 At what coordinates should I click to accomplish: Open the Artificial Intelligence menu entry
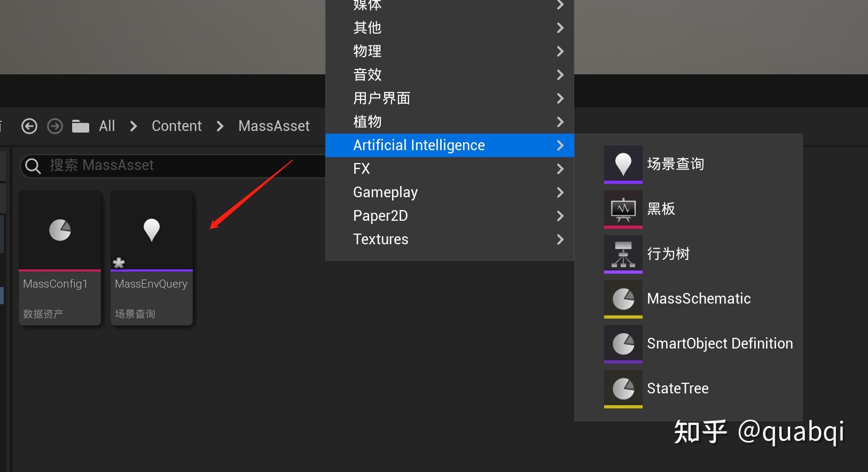(419, 145)
